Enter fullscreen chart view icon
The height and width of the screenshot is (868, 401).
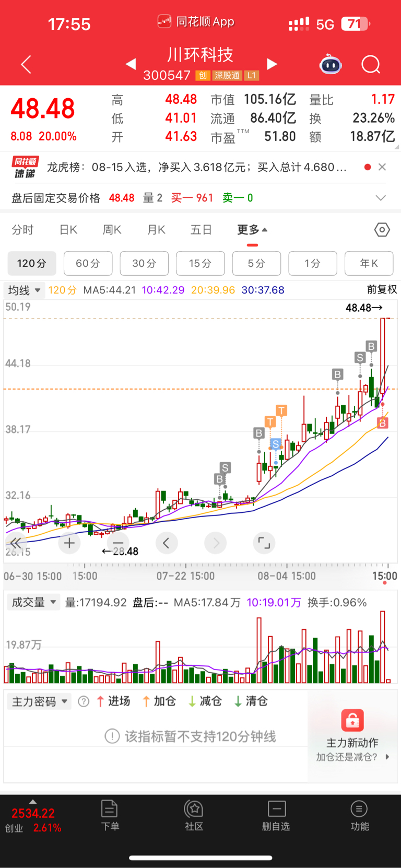(264, 543)
